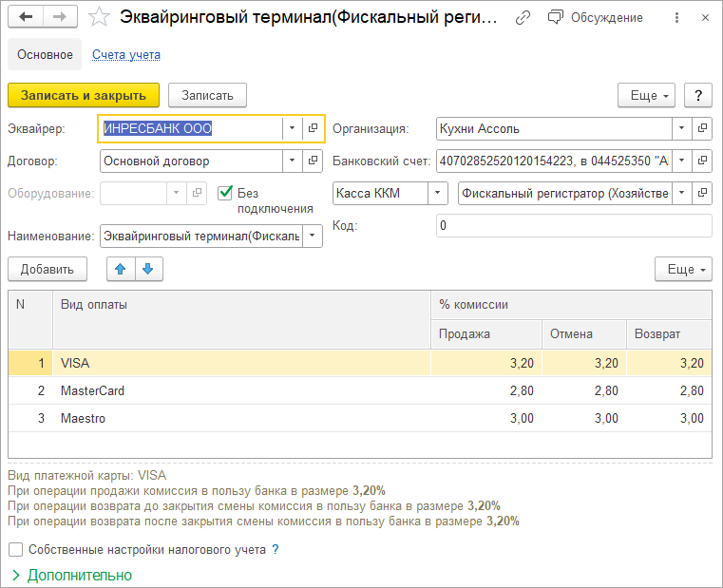
Task: Open the Касса ККМ type dropdown
Action: [x=438, y=194]
